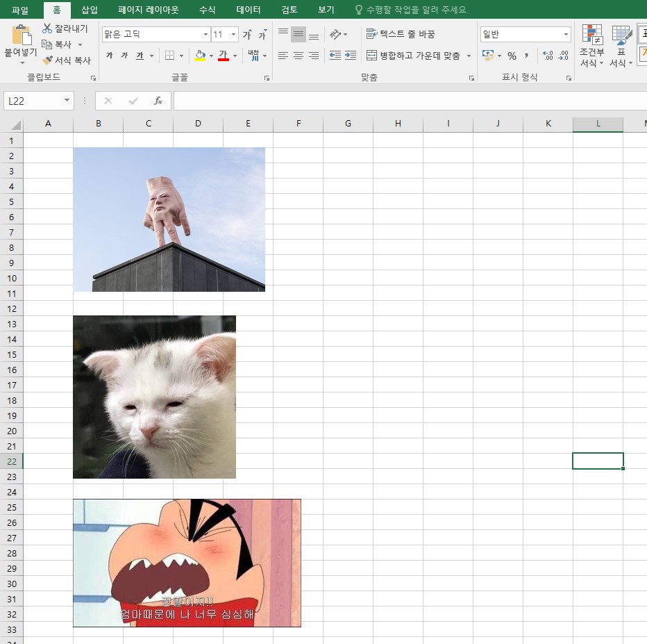
Task: Click the Paste (붙여넣기) clipboard icon
Action: (x=22, y=35)
